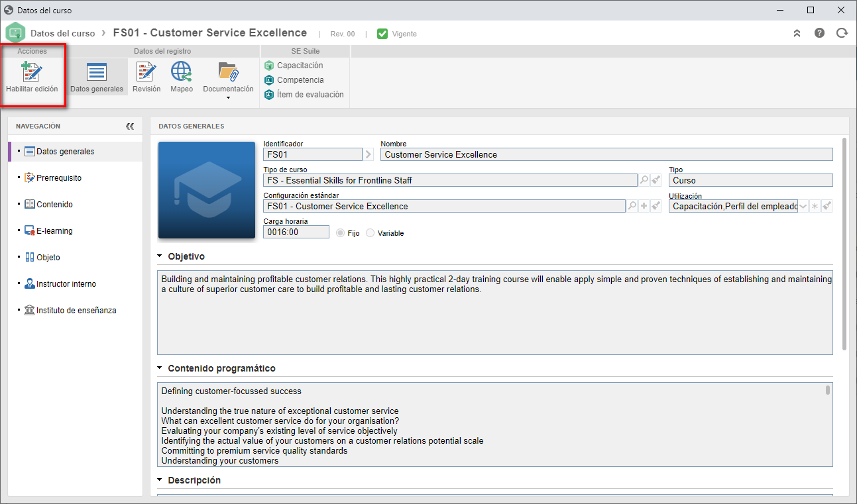The height and width of the screenshot is (504, 857).
Task: Open Datos generales in the toolbar
Action: coord(97,77)
